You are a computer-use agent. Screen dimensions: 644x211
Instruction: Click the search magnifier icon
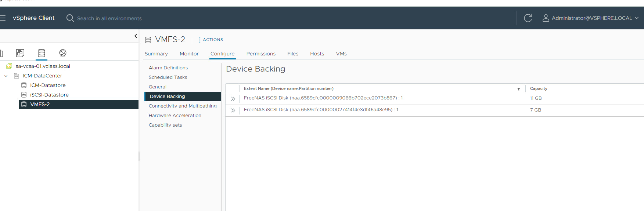pyautogui.click(x=70, y=18)
